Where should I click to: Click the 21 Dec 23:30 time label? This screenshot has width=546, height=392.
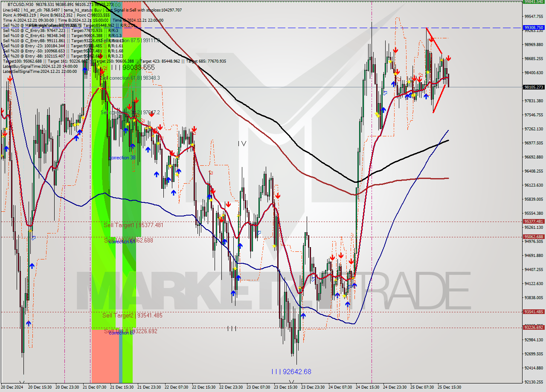[x=149, y=387]
